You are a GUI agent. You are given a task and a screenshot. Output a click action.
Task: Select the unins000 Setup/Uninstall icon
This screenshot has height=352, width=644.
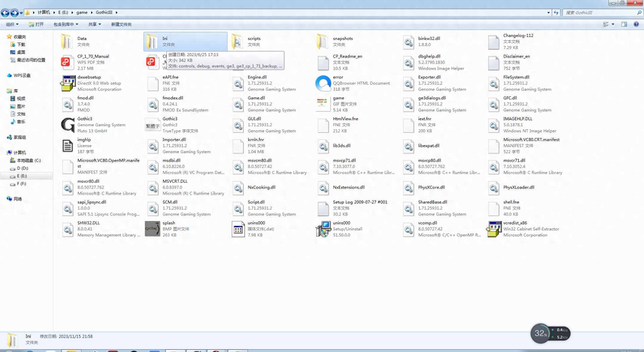323,229
